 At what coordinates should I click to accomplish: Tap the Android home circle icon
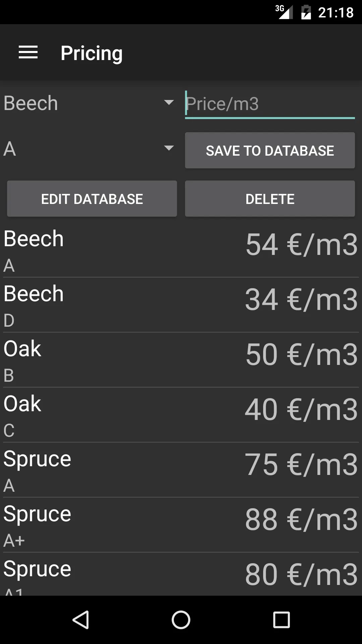click(x=181, y=620)
